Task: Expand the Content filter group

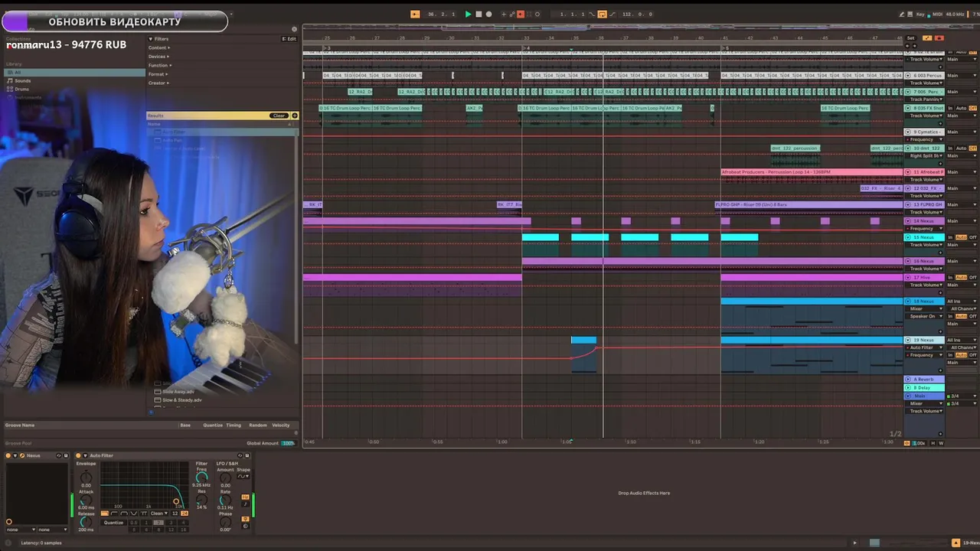Action: 159,47
